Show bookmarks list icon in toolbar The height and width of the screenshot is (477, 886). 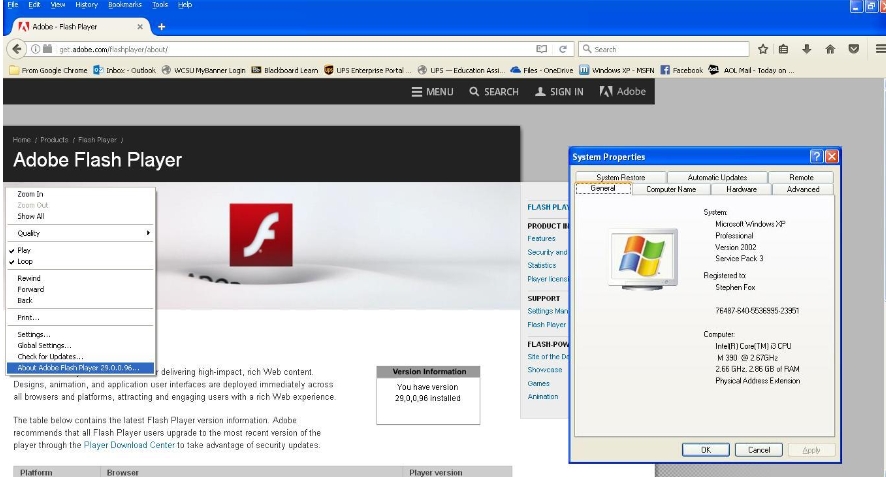point(783,49)
